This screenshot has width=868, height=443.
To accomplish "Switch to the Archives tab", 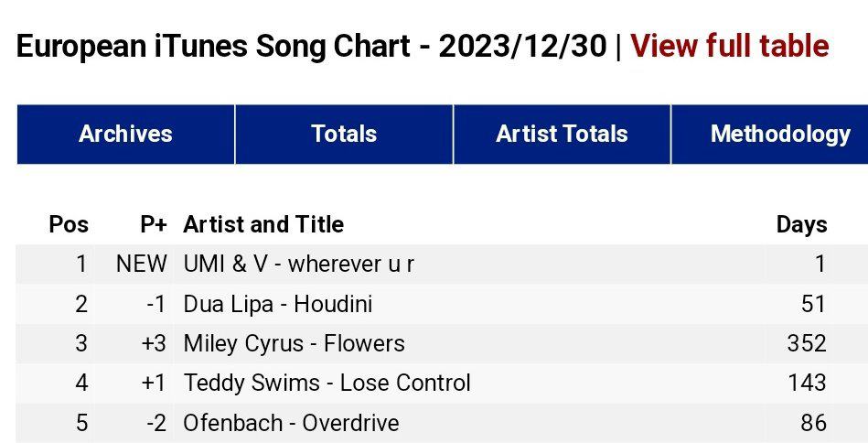I will 125,134.
